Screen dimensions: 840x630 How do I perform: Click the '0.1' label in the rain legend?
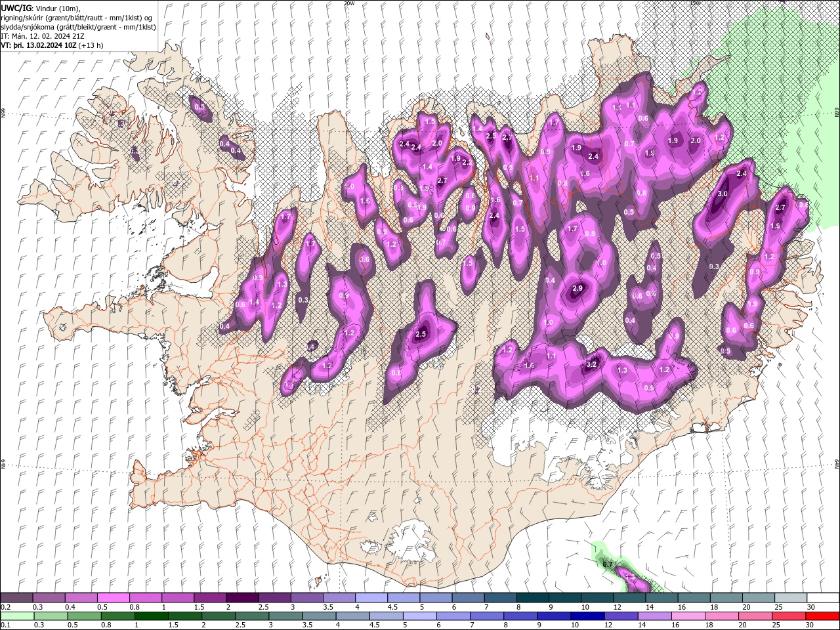point(5,625)
